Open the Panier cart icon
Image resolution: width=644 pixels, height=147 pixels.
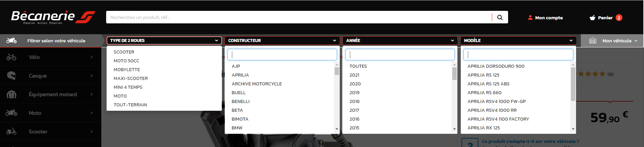point(592,18)
